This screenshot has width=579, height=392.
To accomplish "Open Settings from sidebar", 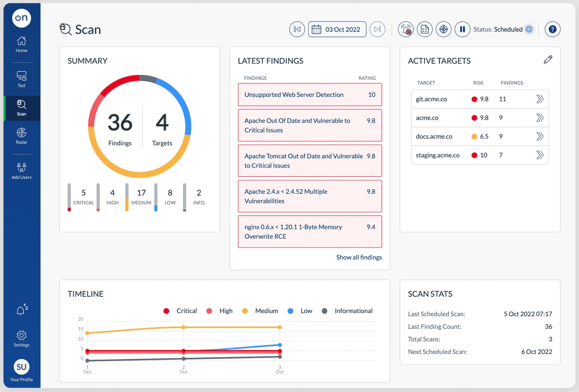I will click(21, 339).
